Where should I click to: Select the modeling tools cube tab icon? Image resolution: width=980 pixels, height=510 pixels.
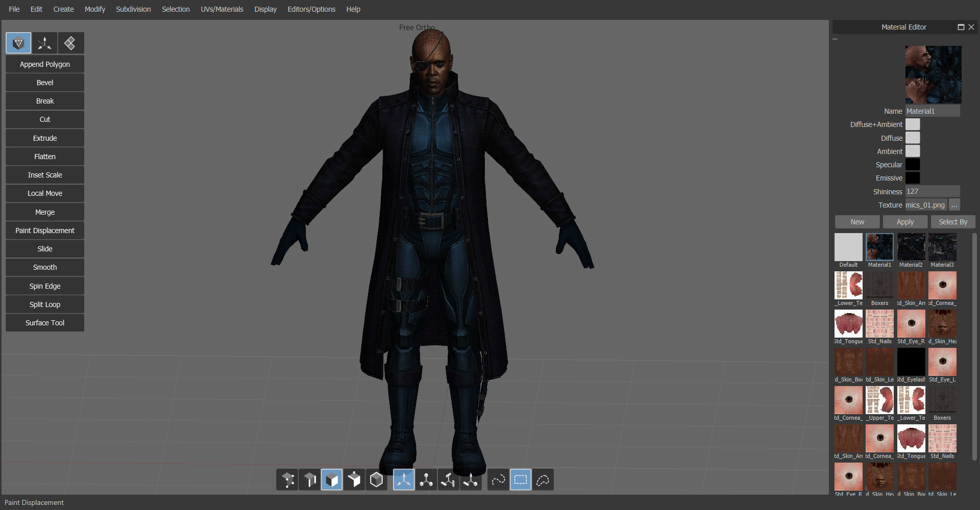tap(18, 43)
